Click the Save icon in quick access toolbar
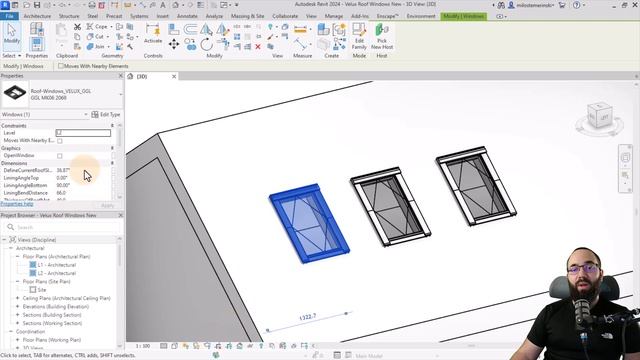Viewport: 640px width, 360px height. (37, 5)
